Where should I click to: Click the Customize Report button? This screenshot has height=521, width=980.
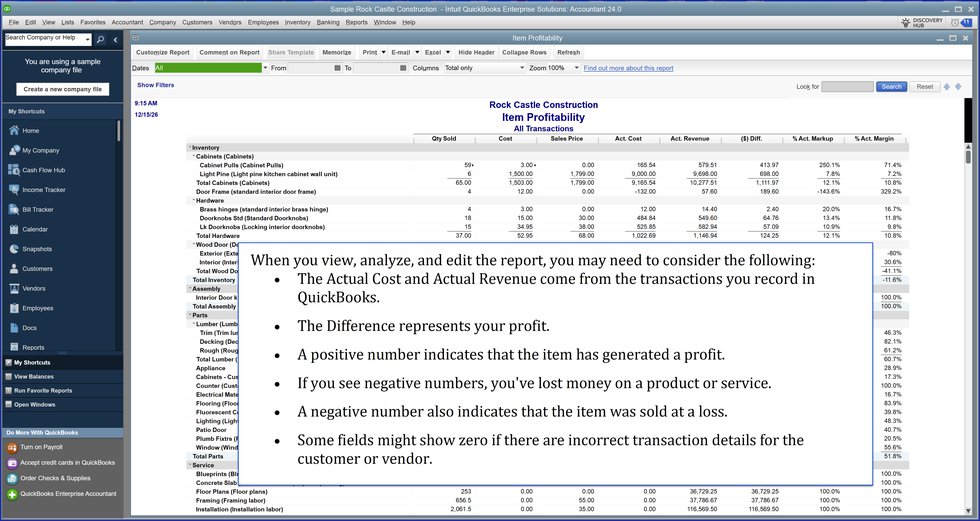[162, 52]
